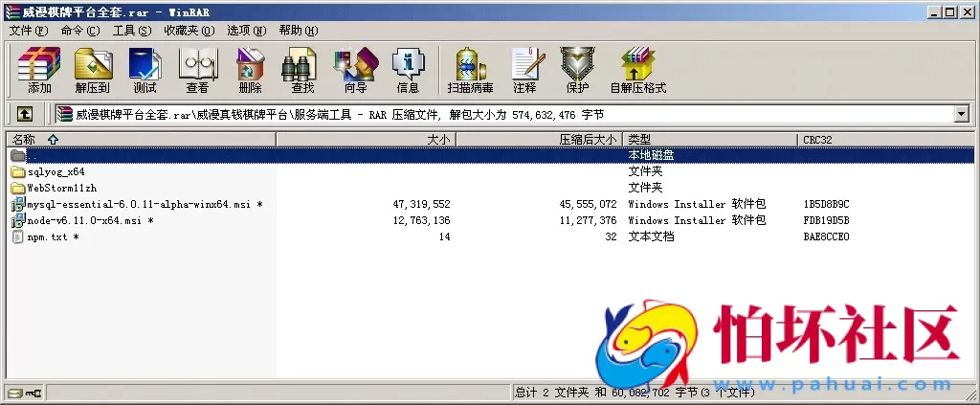Click the status bar disk drive icon

pos(13,393)
